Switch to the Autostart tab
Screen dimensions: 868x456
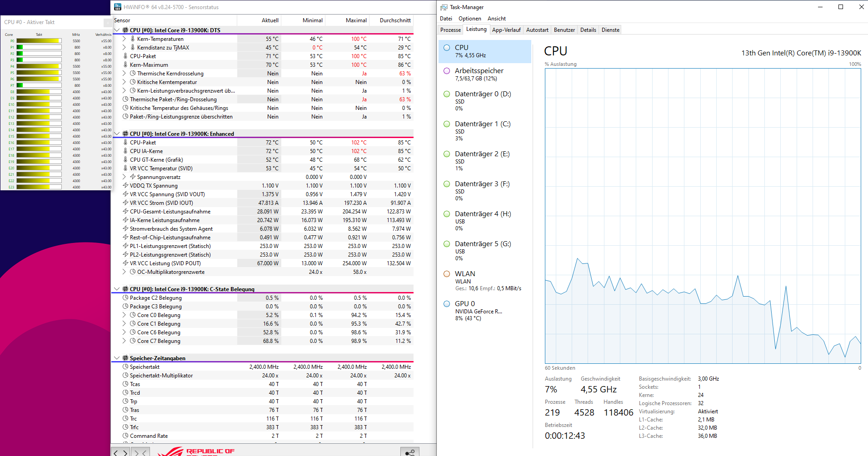pos(537,30)
